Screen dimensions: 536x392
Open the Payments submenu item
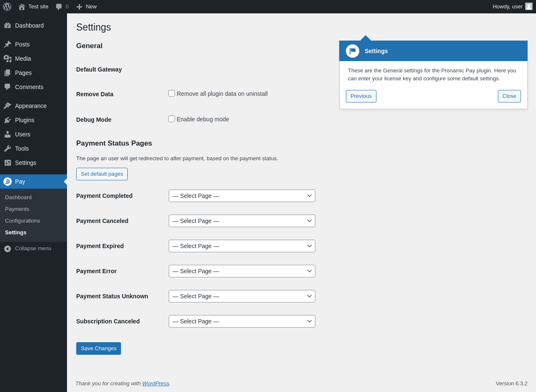click(17, 209)
